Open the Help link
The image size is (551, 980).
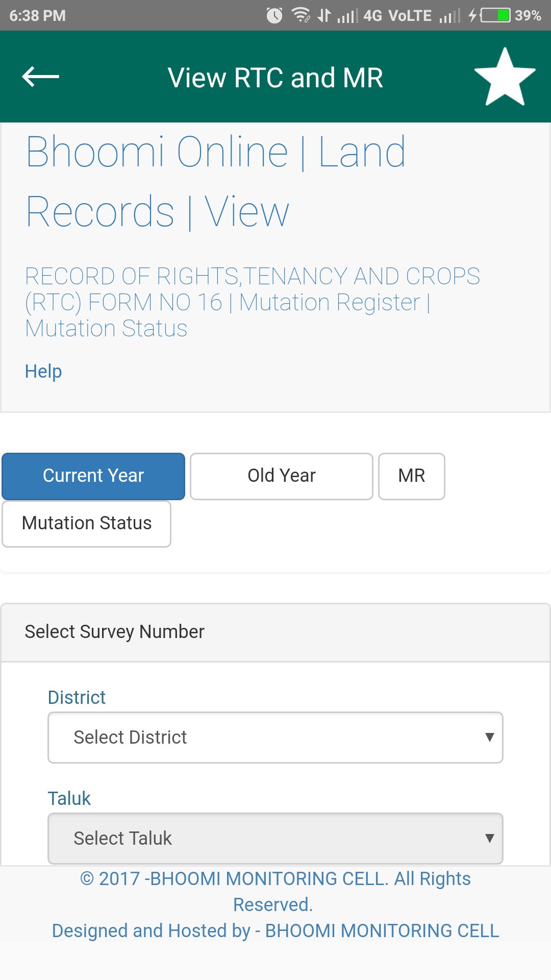tap(43, 371)
